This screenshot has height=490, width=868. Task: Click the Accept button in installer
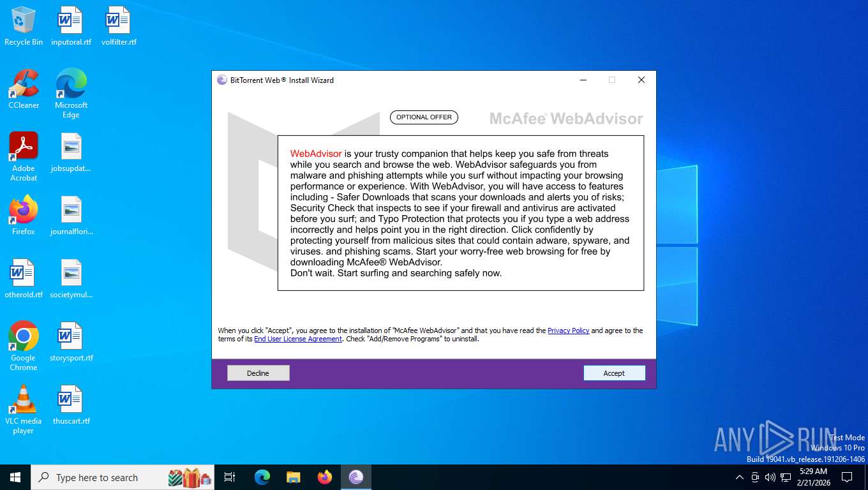[614, 373]
